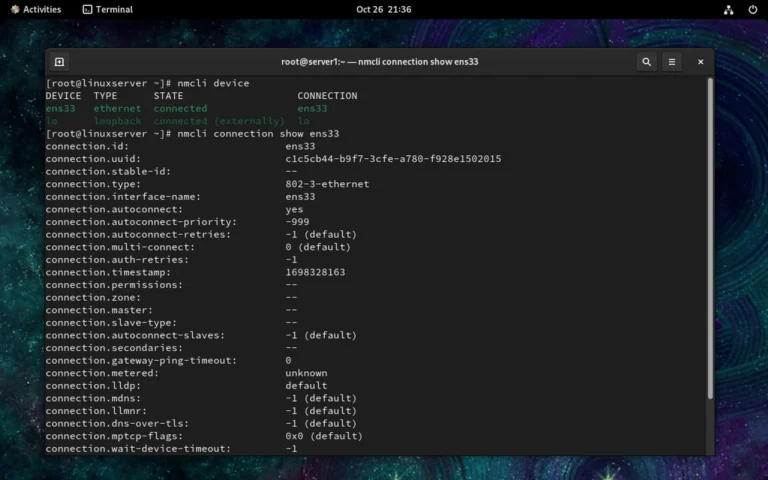This screenshot has width=768, height=480.
Task: Open the Activities overview
Action: point(36,9)
